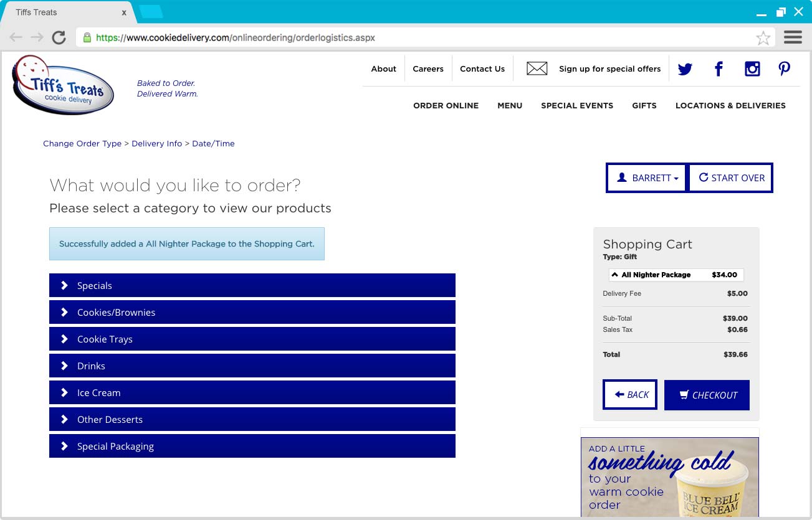Go forward with browser forward arrow
The width and height of the screenshot is (812, 520).
point(37,37)
